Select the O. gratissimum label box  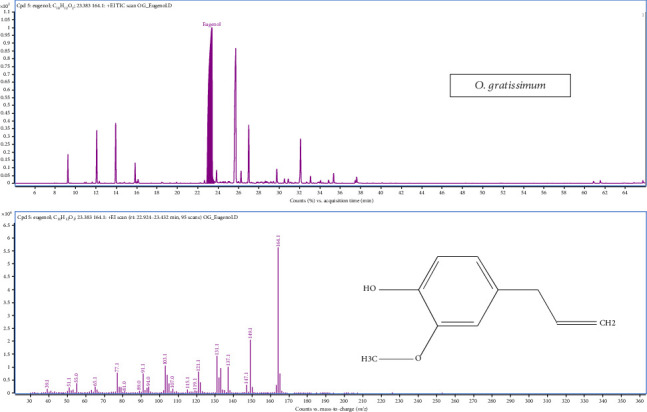point(510,85)
